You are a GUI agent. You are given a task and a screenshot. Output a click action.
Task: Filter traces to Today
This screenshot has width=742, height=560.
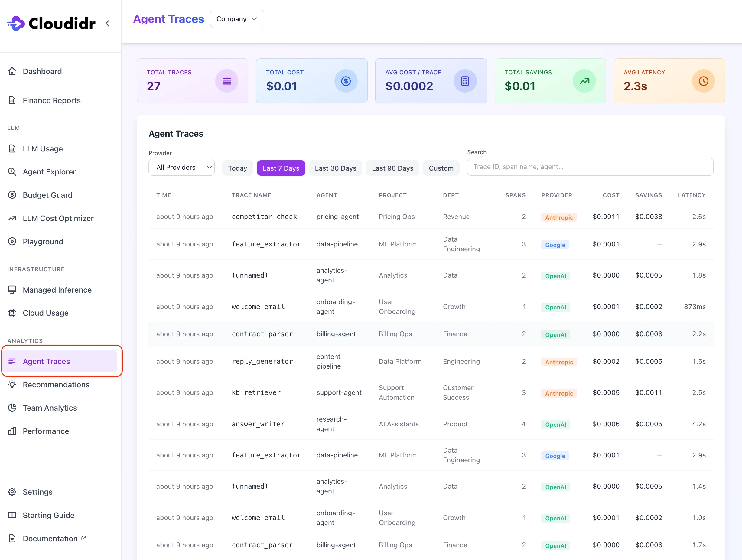pyautogui.click(x=237, y=168)
